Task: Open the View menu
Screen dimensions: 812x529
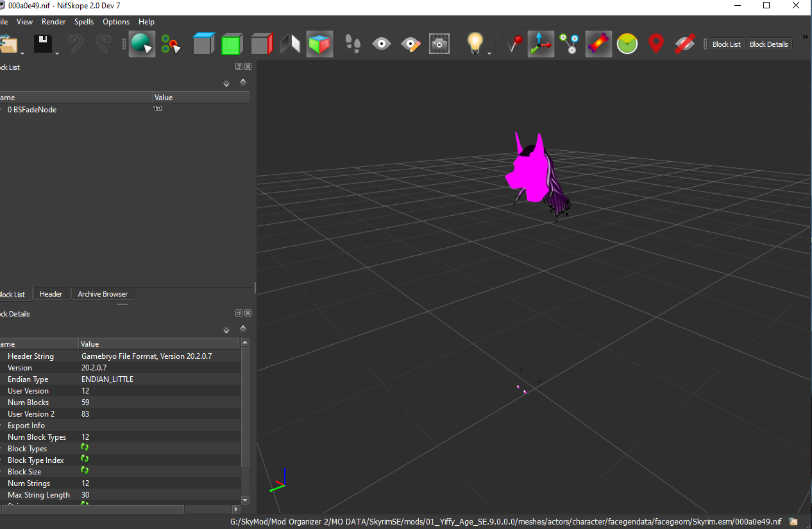Action: [x=24, y=22]
